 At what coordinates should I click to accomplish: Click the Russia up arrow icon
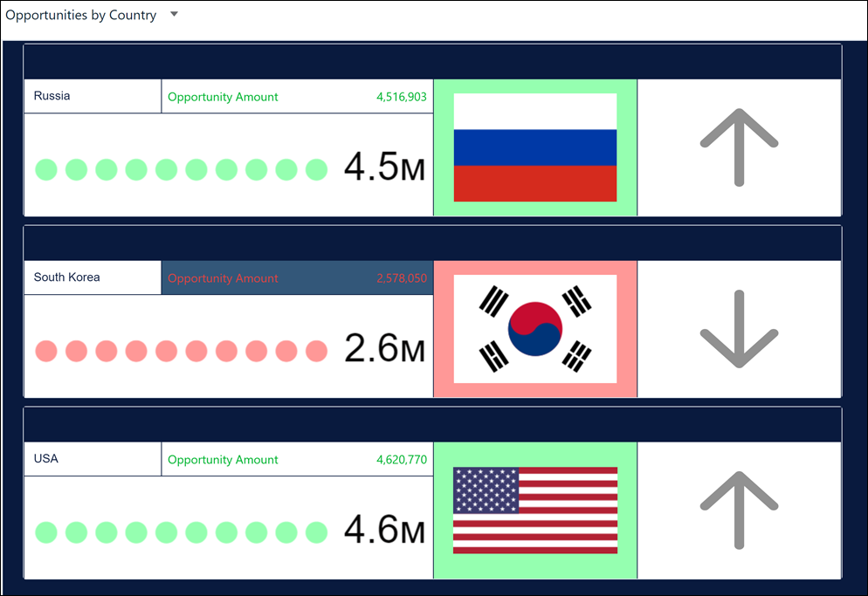739,147
